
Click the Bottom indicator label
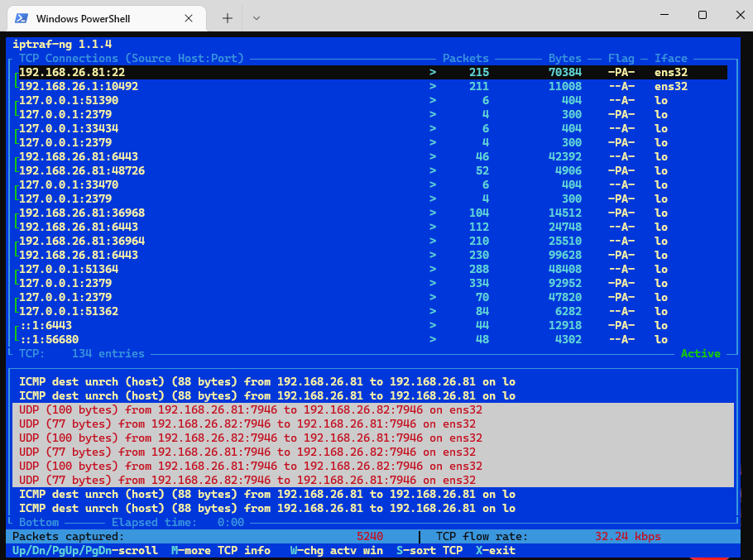tap(39, 522)
